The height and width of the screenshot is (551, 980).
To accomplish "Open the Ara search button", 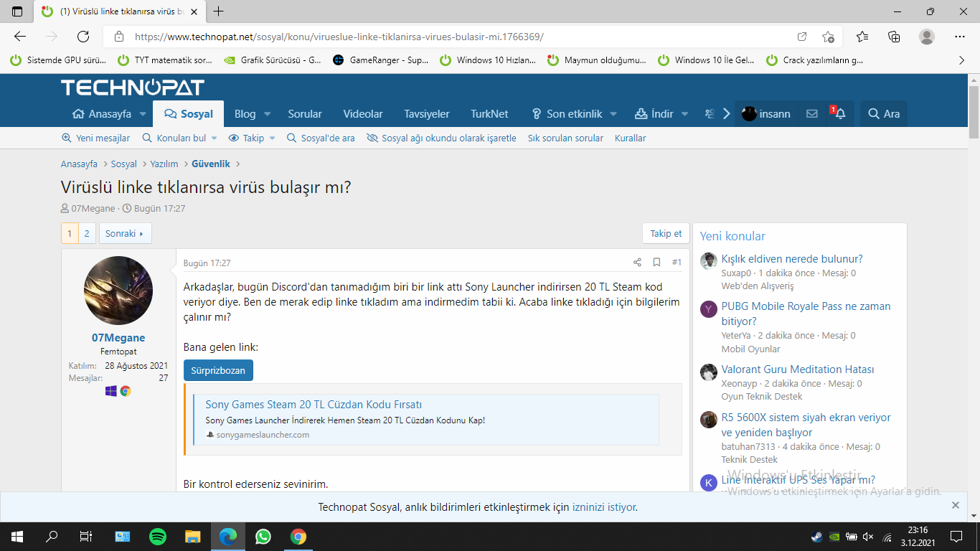I will click(884, 114).
